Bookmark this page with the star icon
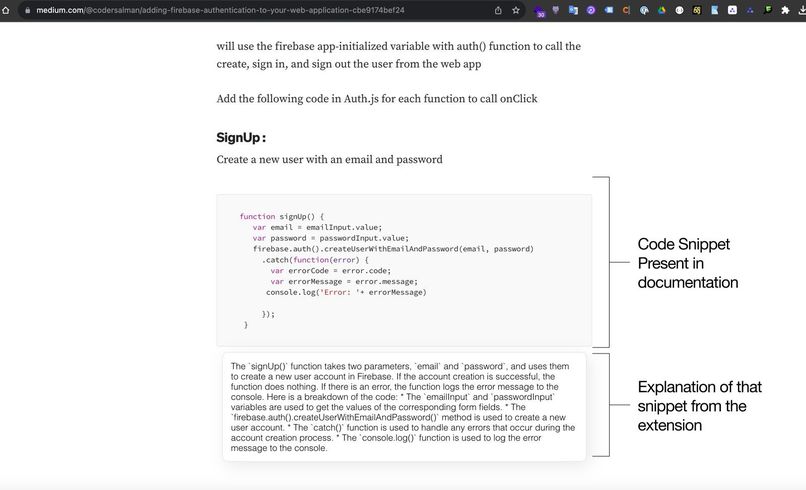Image resolution: width=806 pixels, height=490 pixels. (x=516, y=10)
